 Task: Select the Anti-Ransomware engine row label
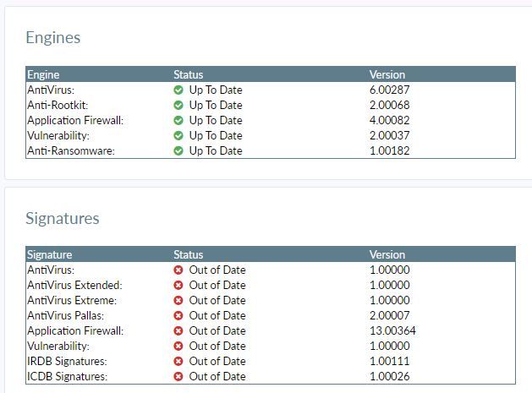click(x=70, y=150)
